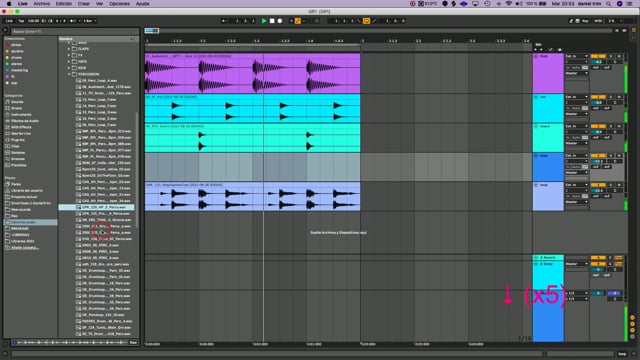Click the Set locator button
640x360 pixels.
pyautogui.click(x=538, y=44)
